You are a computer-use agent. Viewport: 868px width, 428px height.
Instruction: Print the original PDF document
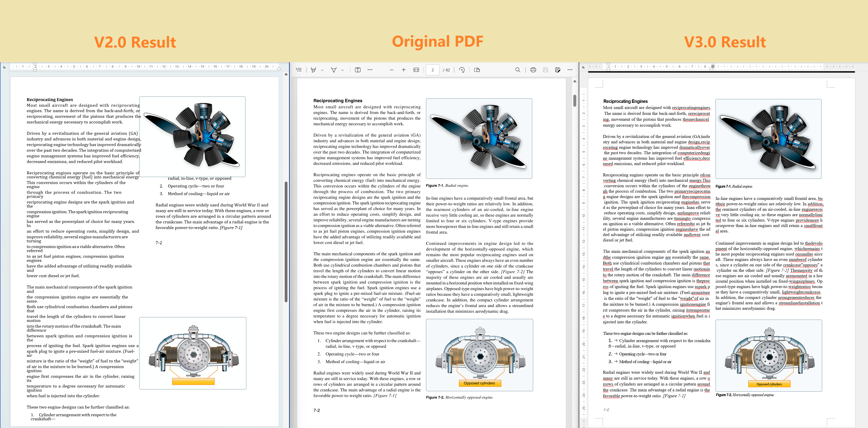pyautogui.click(x=533, y=70)
